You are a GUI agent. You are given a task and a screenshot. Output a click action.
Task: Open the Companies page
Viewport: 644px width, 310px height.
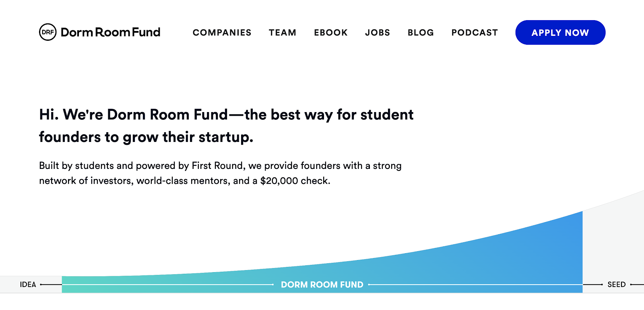point(222,33)
